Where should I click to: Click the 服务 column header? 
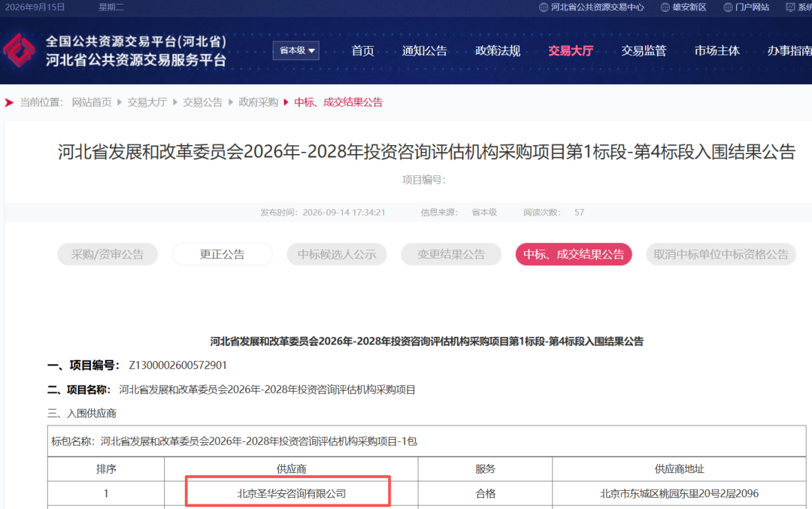[485, 469]
